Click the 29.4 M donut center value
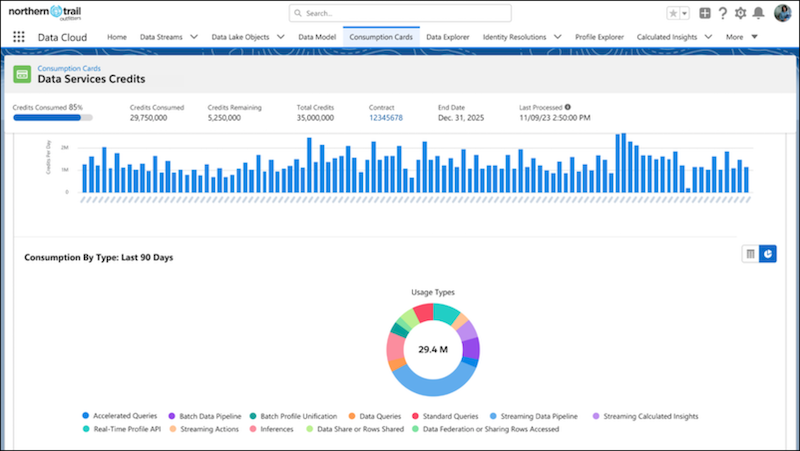This screenshot has width=800, height=451. point(433,350)
